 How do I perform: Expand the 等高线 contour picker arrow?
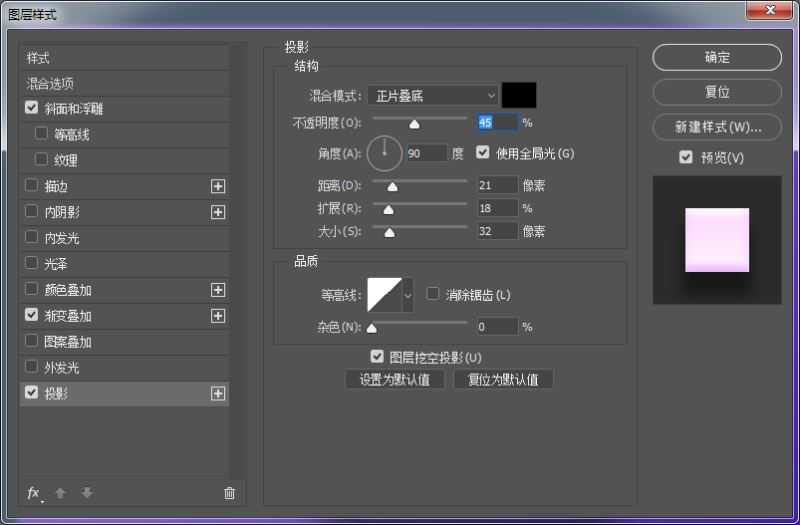coord(407,295)
